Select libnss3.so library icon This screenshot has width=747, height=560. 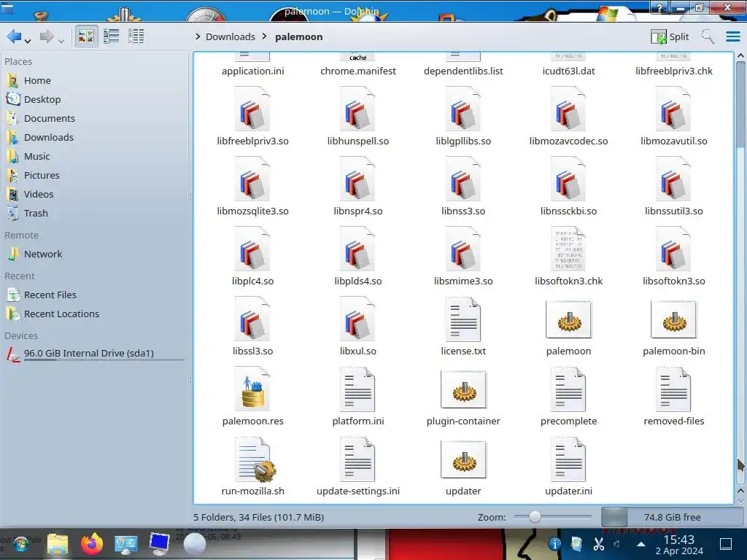[x=463, y=179]
